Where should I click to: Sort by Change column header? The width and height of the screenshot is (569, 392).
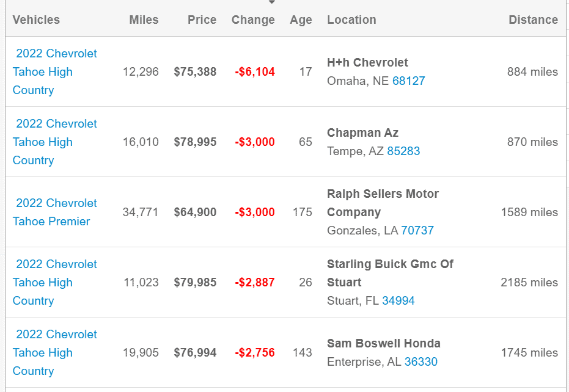click(253, 20)
